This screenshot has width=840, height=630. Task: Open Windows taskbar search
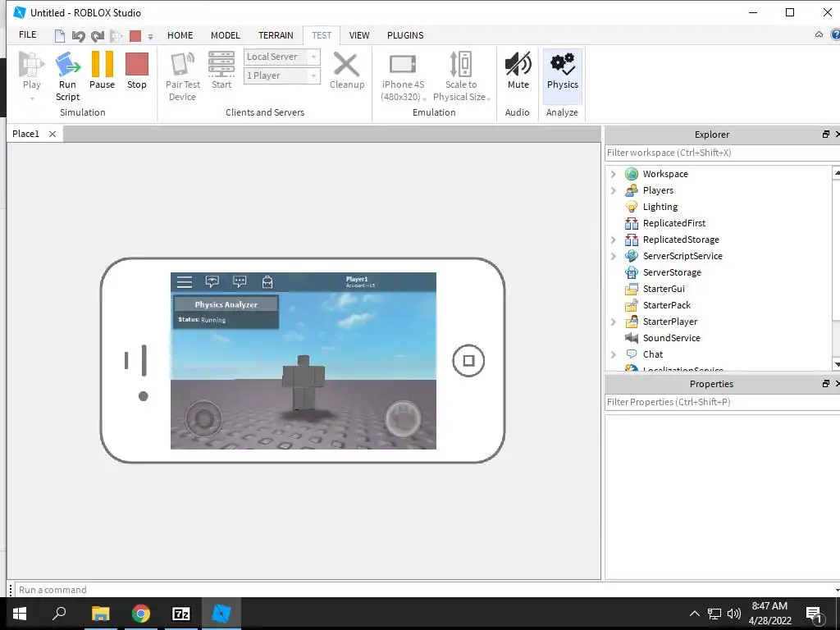click(59, 614)
